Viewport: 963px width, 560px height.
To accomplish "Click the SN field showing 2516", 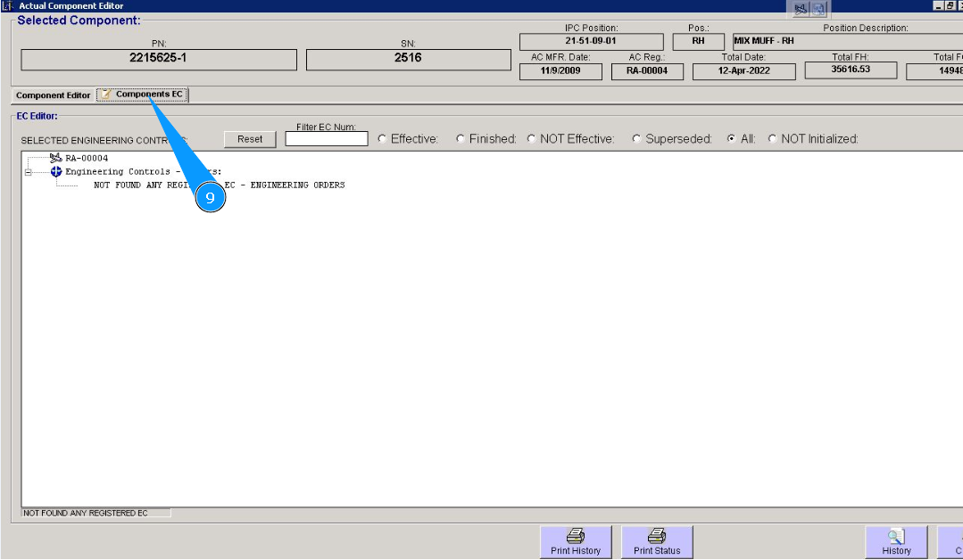I will [x=409, y=60].
